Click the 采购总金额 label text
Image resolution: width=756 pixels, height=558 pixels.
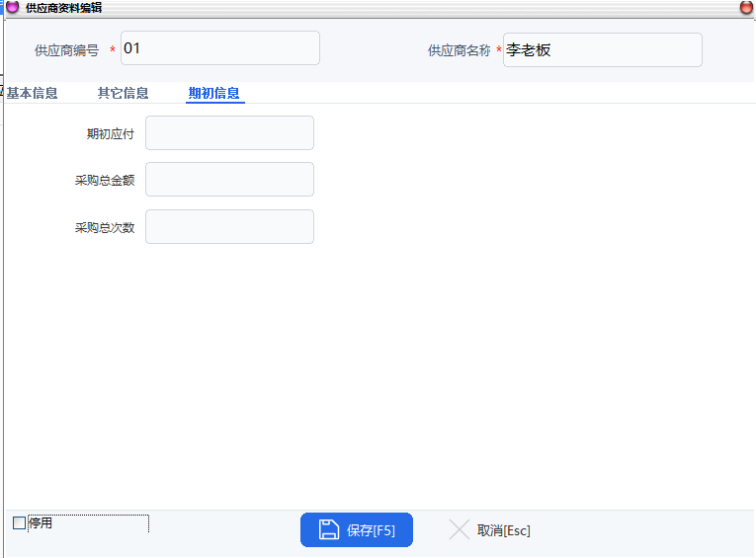[105, 181]
